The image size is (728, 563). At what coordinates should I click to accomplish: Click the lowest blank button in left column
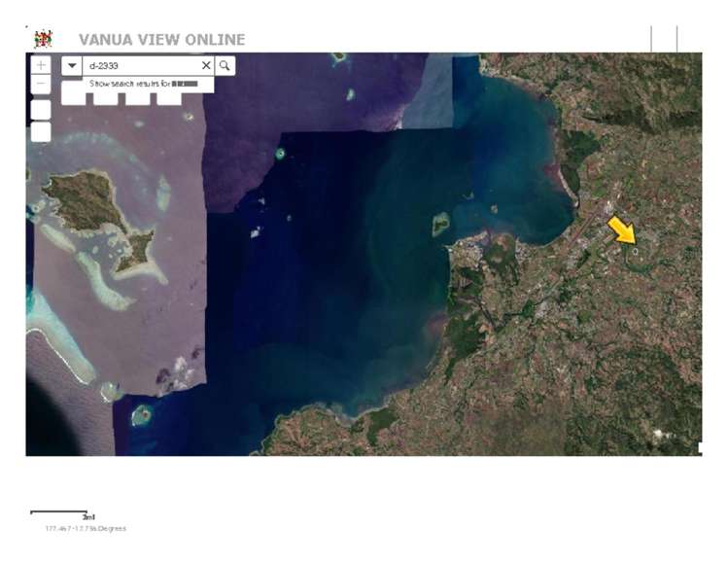click(41, 131)
